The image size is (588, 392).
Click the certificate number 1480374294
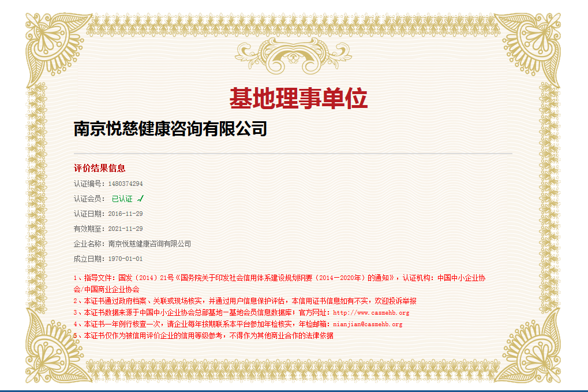(126, 184)
